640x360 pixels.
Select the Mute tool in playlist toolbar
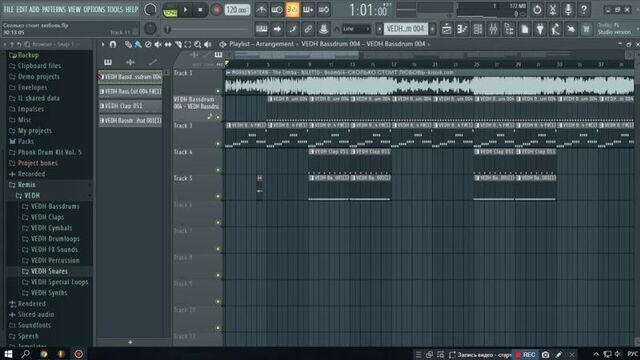pos(158,44)
